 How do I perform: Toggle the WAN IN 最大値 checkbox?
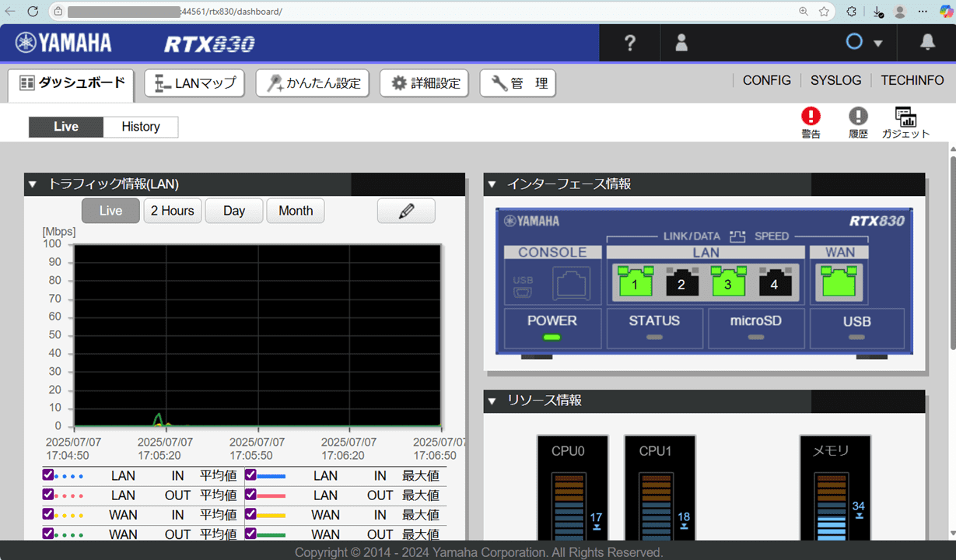coord(250,514)
